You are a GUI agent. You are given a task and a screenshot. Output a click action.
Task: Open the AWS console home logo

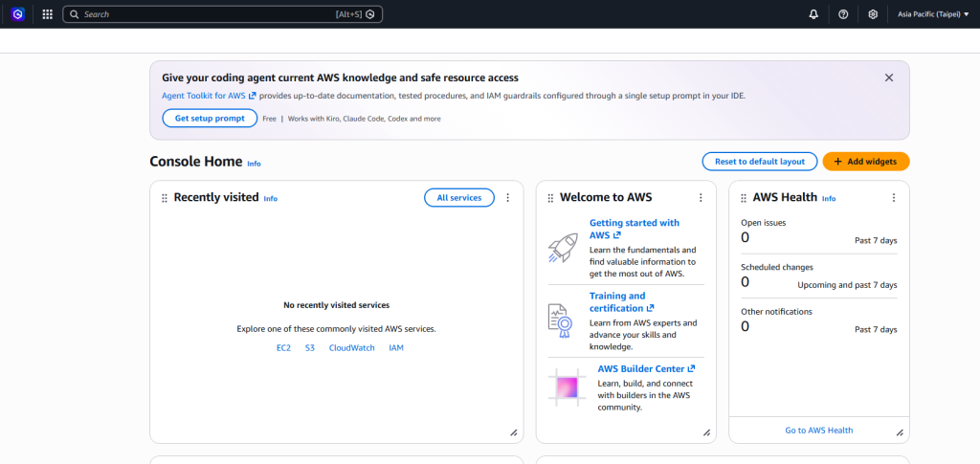17,14
